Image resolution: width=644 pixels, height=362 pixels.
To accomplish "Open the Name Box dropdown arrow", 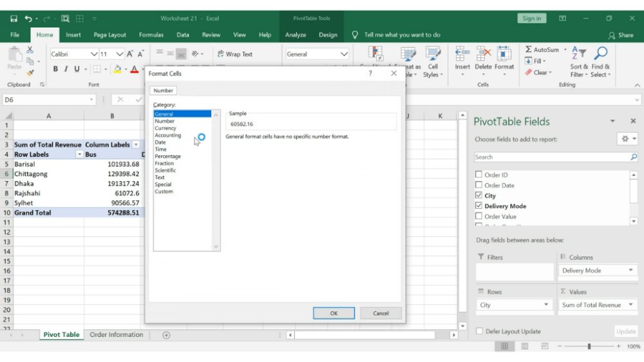I will click(x=91, y=99).
